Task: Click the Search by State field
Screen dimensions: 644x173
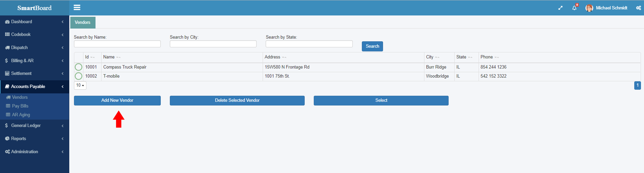Action: pyautogui.click(x=309, y=44)
